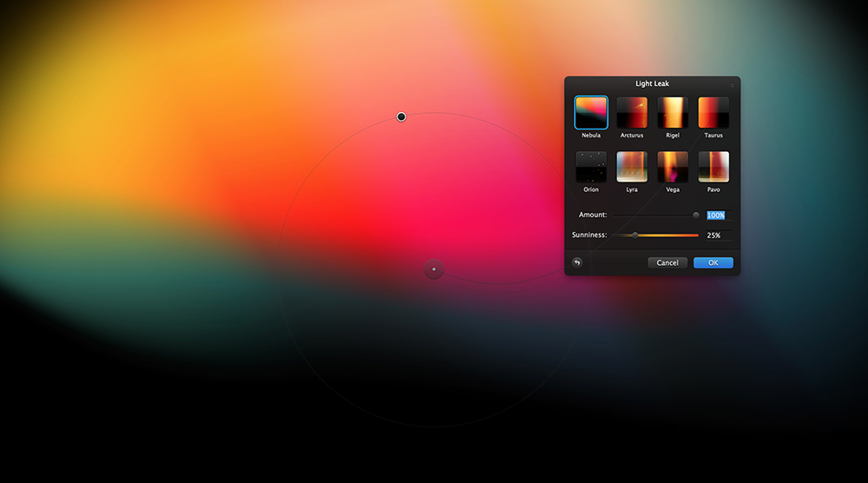Choose the Vega light leak preset
Screen dimensions: 868x483
pos(673,167)
